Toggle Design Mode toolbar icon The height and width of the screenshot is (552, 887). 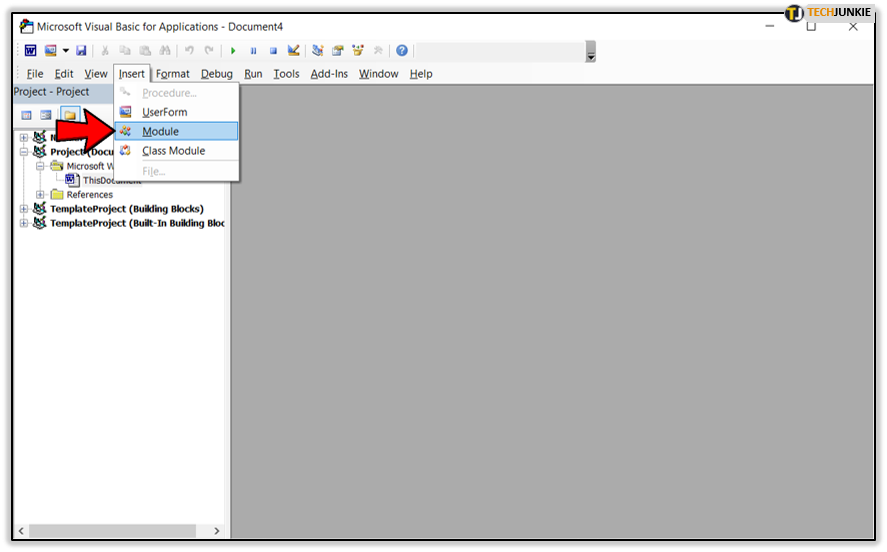point(294,51)
